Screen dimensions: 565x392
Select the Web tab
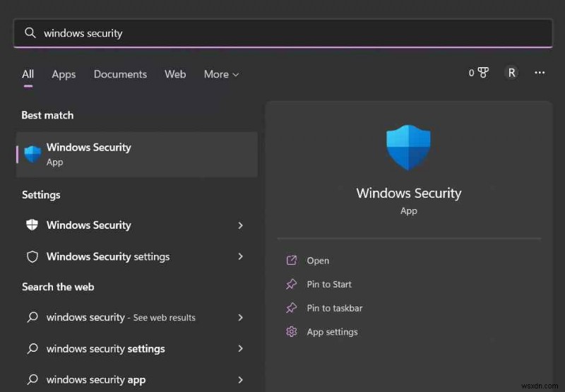pos(175,74)
